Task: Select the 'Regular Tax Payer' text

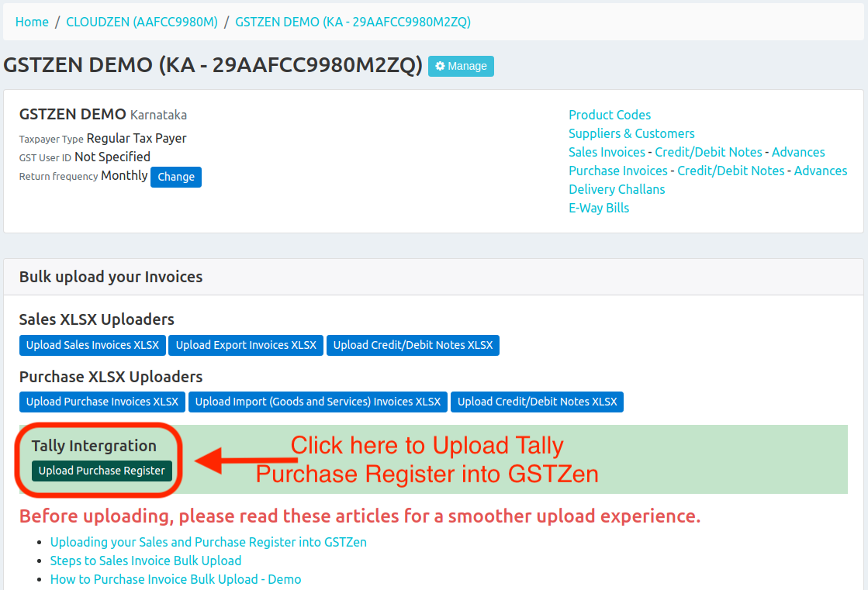Action: [137, 138]
